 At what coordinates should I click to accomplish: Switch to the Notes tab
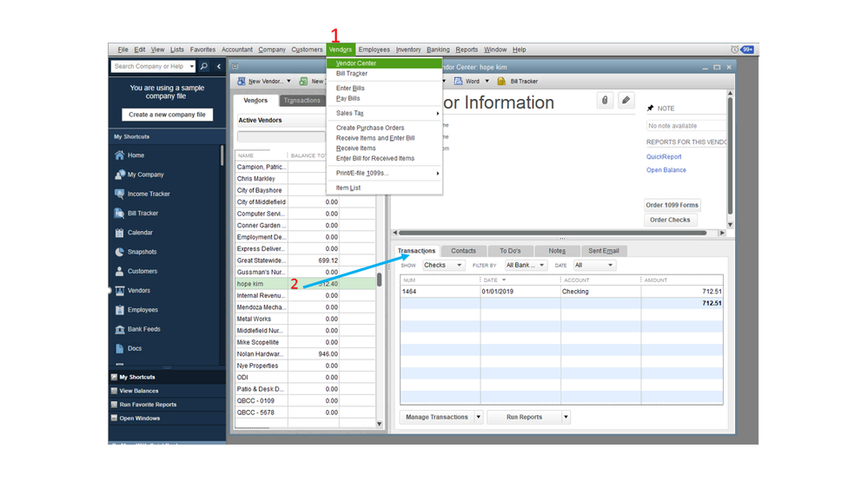click(x=557, y=251)
